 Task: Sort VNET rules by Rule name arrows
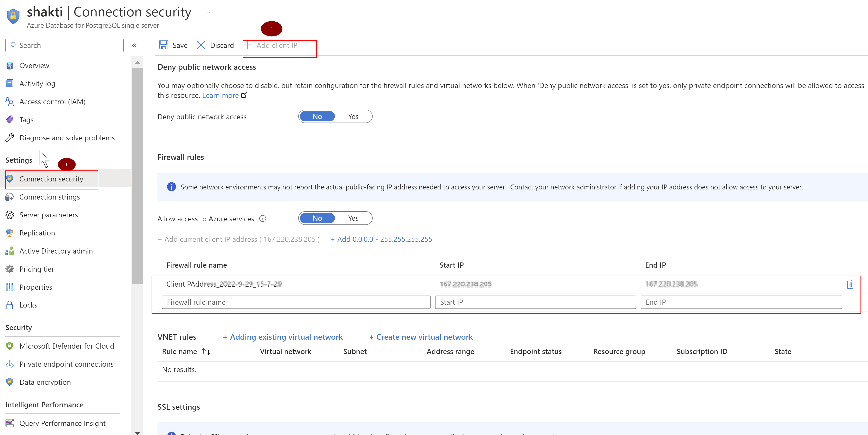pos(206,352)
